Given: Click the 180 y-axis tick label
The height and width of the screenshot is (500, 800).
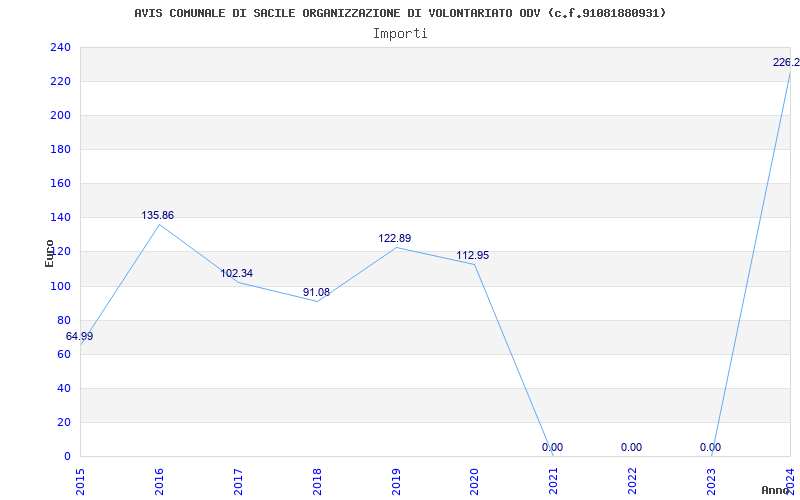Looking at the screenshot, I should [x=61, y=149].
